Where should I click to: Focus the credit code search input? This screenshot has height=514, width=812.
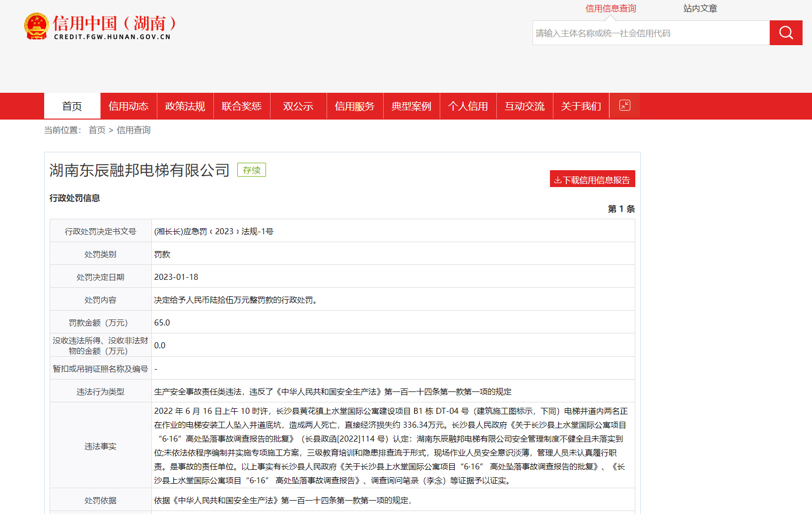pyautogui.click(x=651, y=33)
